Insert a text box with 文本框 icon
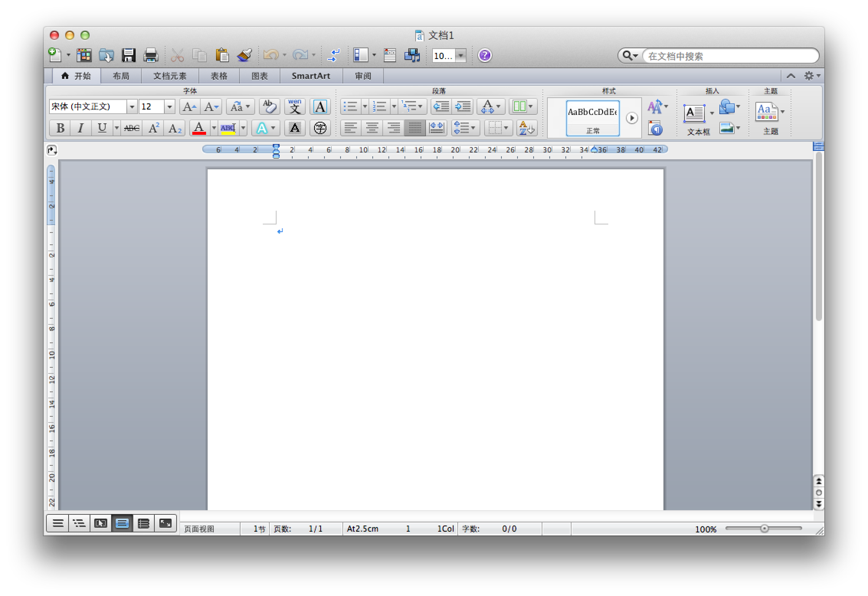The image size is (868, 596). coord(694,114)
